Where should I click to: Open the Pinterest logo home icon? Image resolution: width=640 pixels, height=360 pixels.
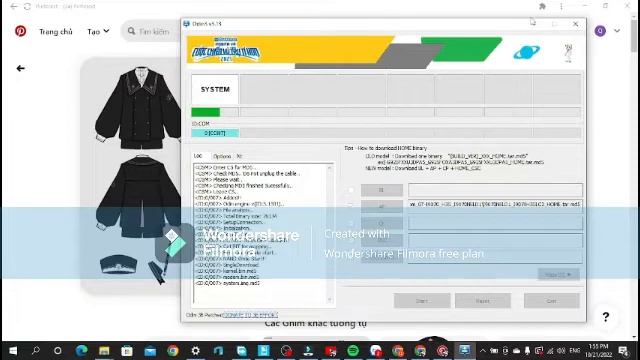pos(20,31)
